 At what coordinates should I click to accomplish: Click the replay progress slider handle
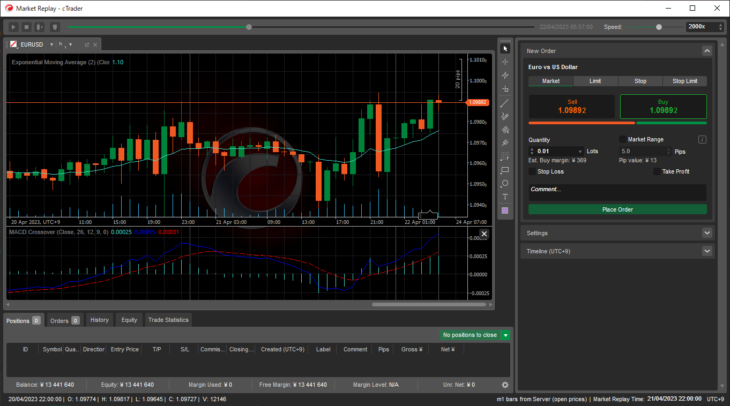click(x=249, y=27)
